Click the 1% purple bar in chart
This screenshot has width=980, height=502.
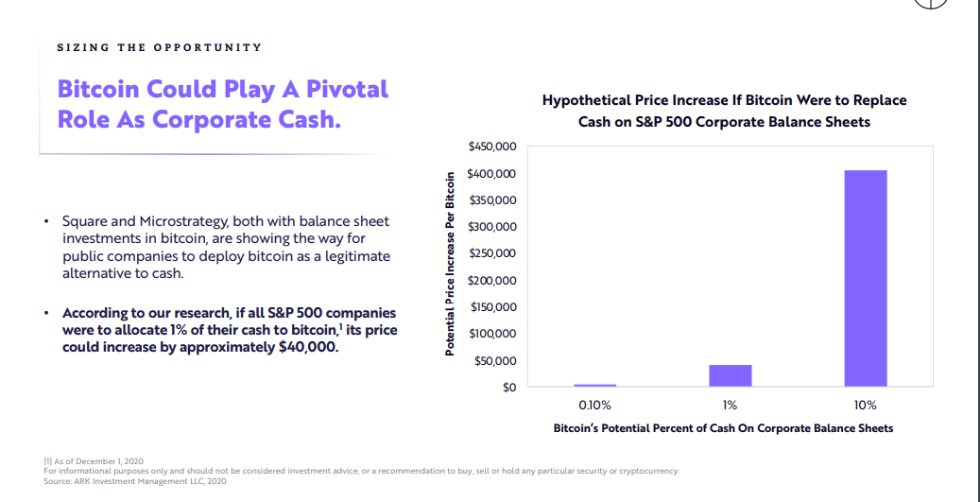point(731,375)
